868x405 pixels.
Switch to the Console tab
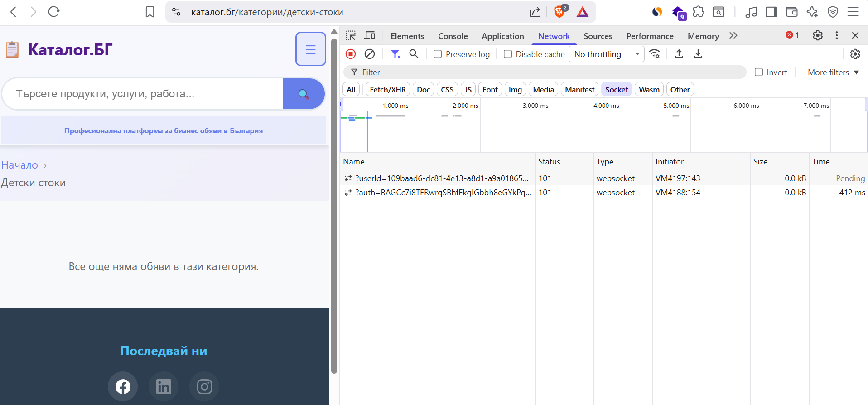tap(453, 36)
